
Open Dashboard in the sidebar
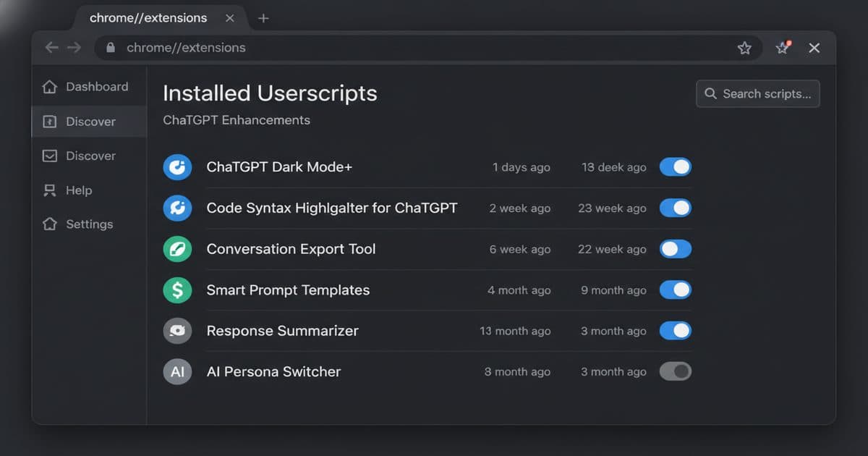(x=89, y=87)
